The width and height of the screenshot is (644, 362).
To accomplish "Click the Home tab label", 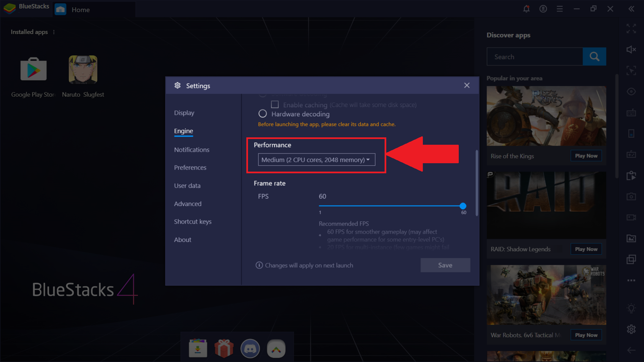I will (x=81, y=10).
